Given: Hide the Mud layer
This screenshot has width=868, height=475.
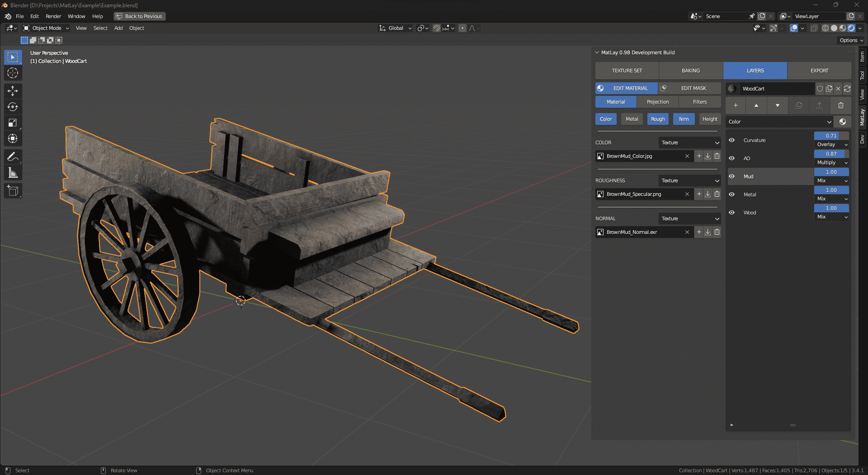Looking at the screenshot, I should coord(731,176).
